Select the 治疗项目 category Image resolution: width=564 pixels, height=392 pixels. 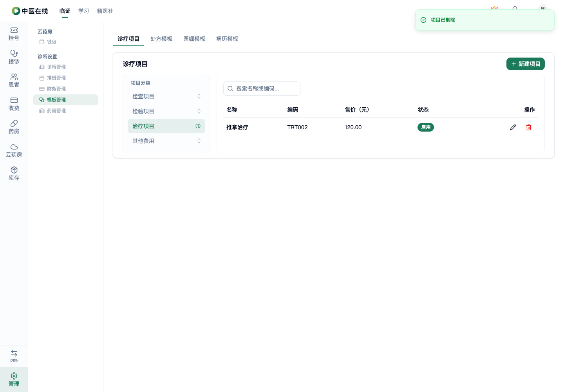point(166,126)
